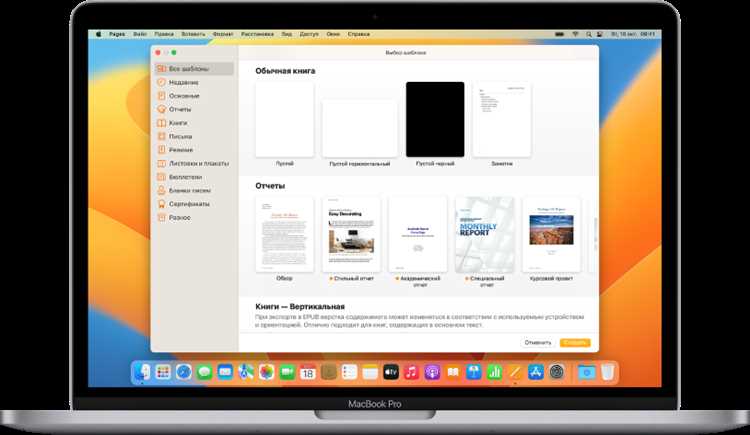The height and width of the screenshot is (435, 750).
Task: Open Maps from the Dock
Action: [x=246, y=372]
